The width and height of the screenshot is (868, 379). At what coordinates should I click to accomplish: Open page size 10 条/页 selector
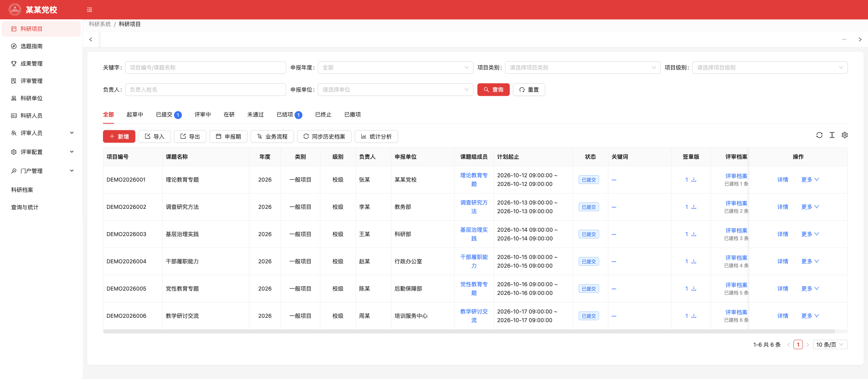pos(830,345)
